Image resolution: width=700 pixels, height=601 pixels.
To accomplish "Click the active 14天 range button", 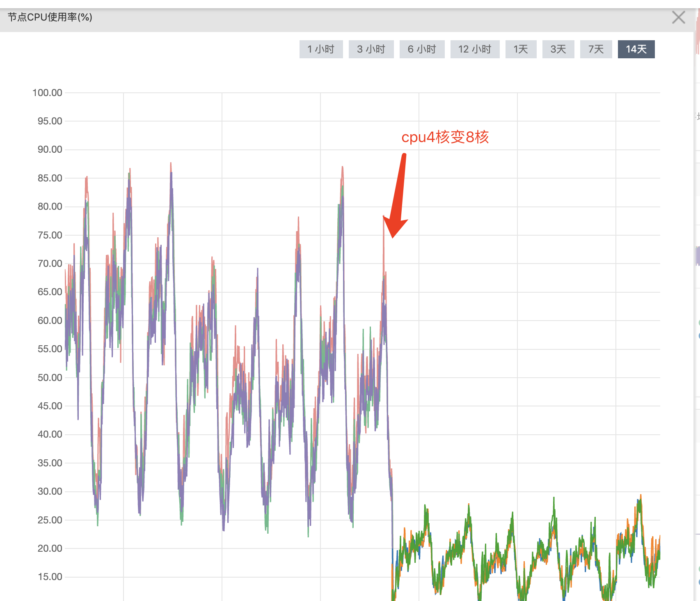I will (x=636, y=49).
